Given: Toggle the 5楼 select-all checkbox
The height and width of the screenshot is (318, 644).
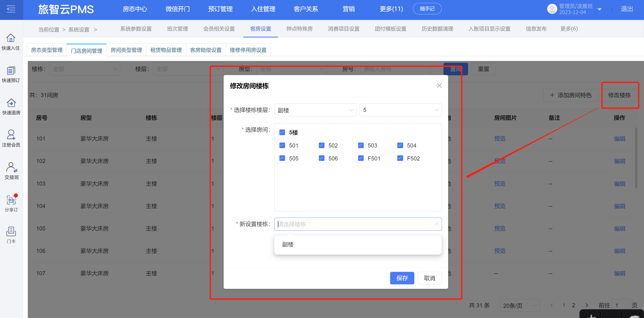Looking at the screenshot, I should point(282,132).
